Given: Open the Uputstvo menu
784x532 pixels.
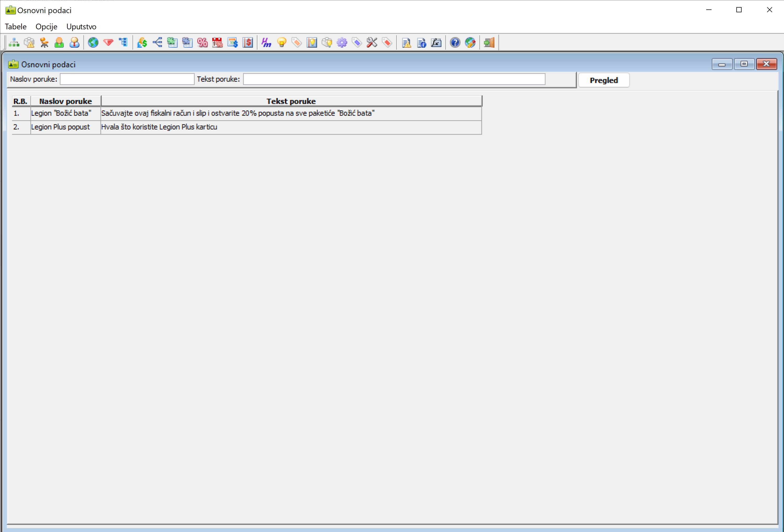Looking at the screenshot, I should point(81,26).
